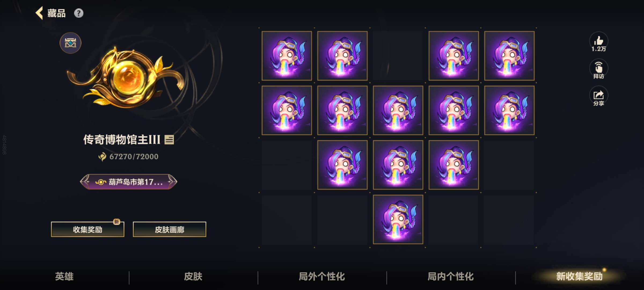
Task: Open the 新收集奖励 tab
Action: tap(580, 276)
